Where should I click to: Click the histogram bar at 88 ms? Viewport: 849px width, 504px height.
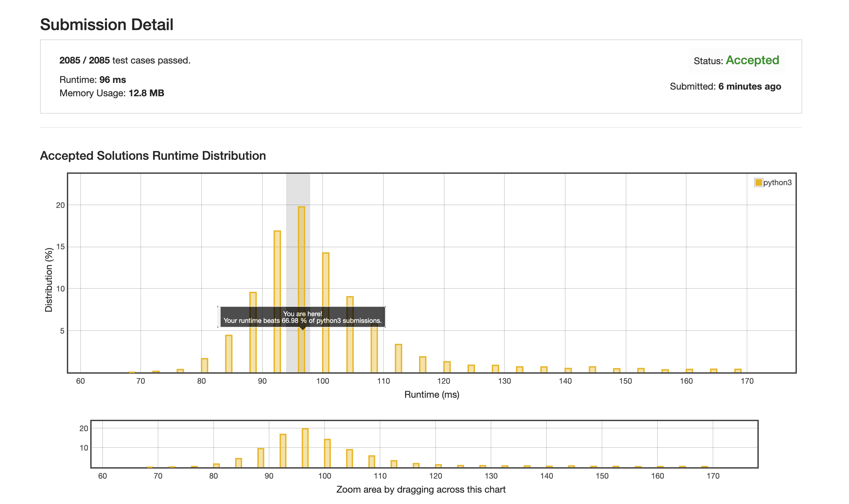click(253, 350)
